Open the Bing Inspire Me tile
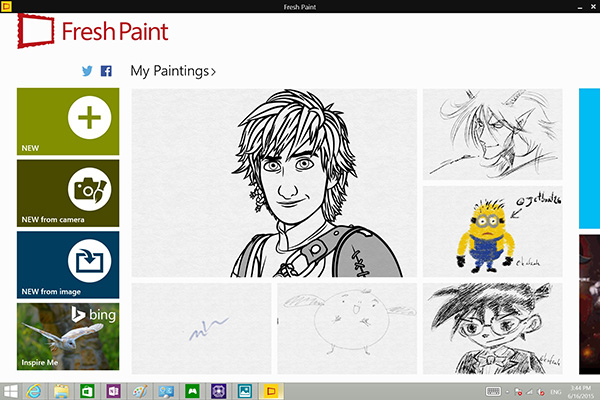600x400 pixels. point(68,336)
